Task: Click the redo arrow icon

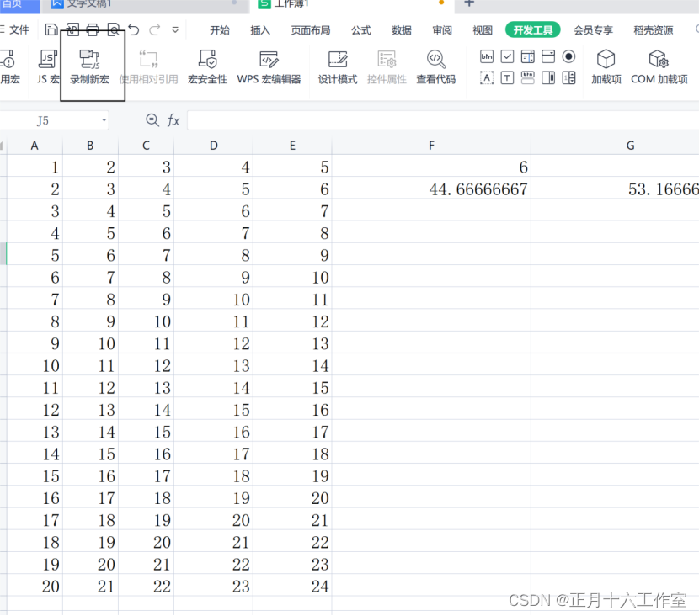Action: tap(154, 29)
